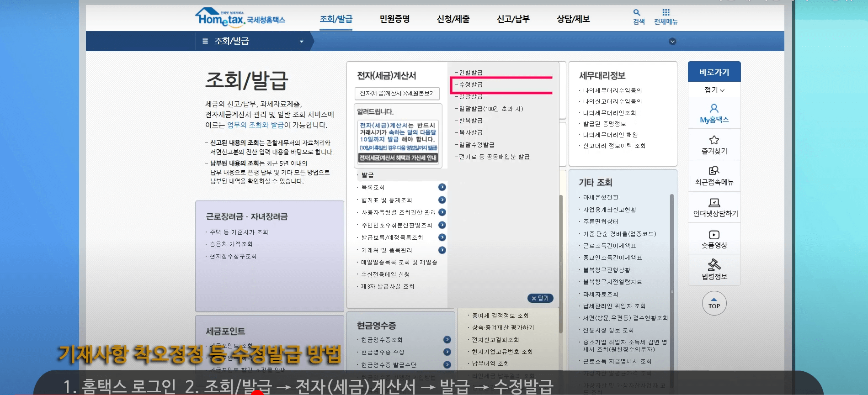Click the hamburger icon beside 조회/발급

tap(205, 41)
